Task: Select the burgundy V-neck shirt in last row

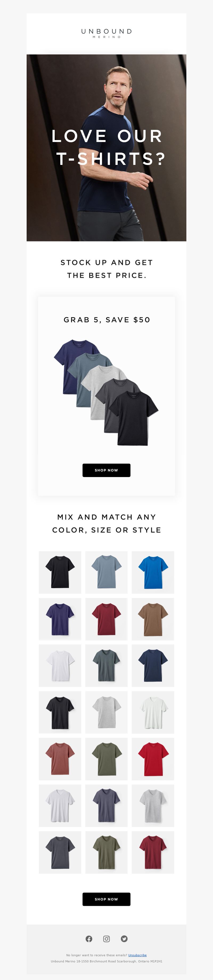Action: (x=153, y=852)
